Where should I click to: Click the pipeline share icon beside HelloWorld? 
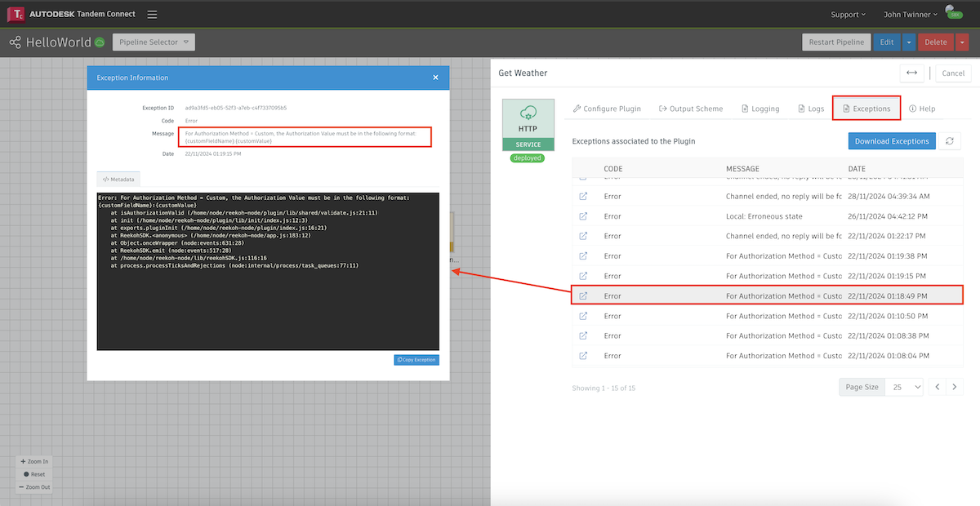pos(15,42)
